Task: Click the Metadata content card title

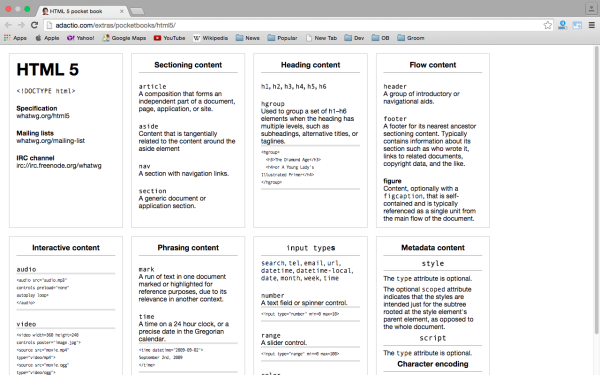Action: pos(433,248)
